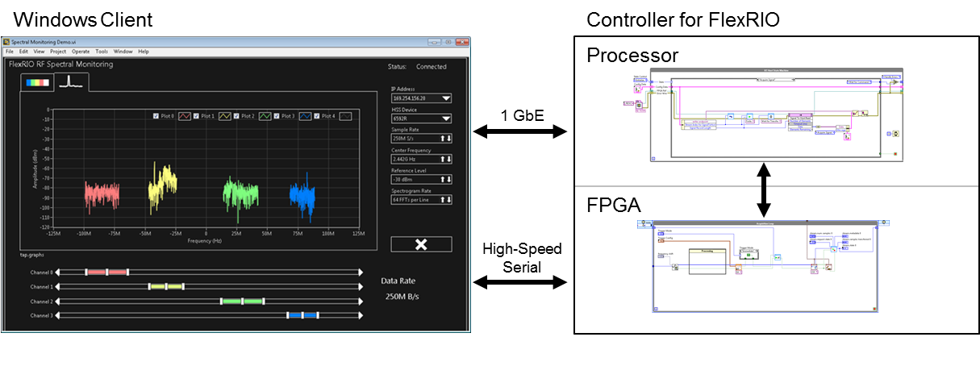The image size is (980, 387).
Task: Click the Plot 2 green waveform icon
Action: pos(265,116)
